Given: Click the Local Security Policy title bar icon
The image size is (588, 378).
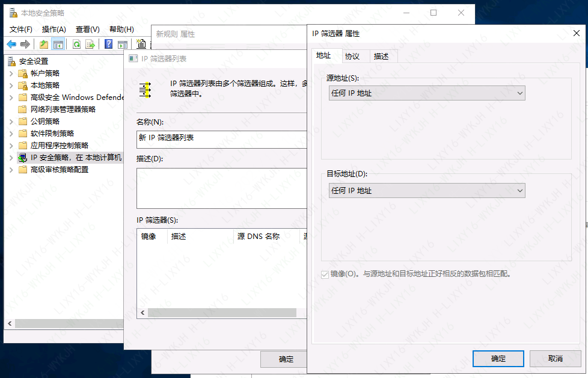Looking at the screenshot, I should (13, 13).
